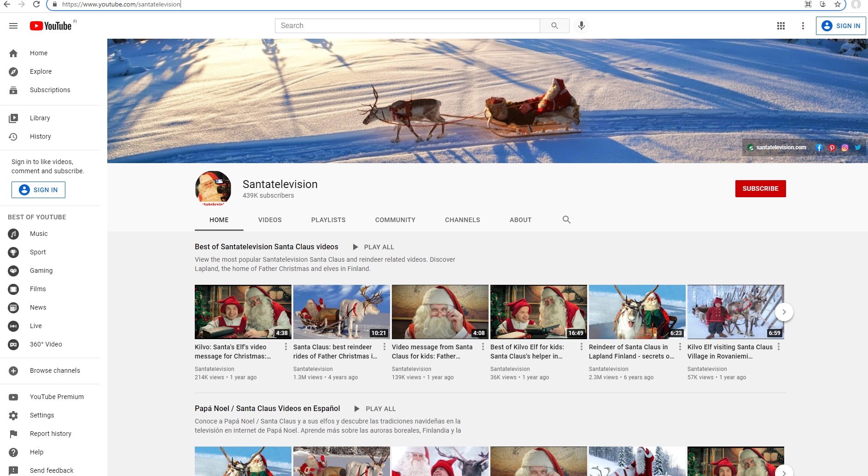Viewport: 868px width, 476px height.
Task: Open Papá Noel Videos en Español playlist title
Action: pyautogui.click(x=267, y=409)
